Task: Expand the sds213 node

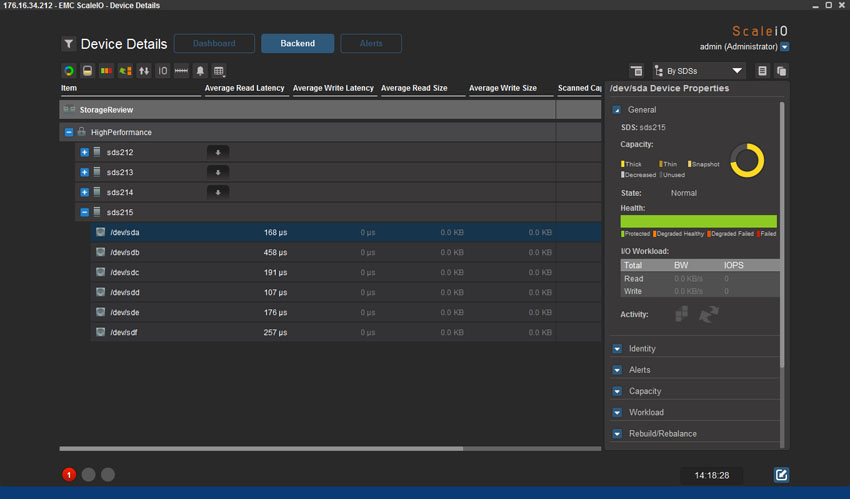Action: [x=84, y=172]
